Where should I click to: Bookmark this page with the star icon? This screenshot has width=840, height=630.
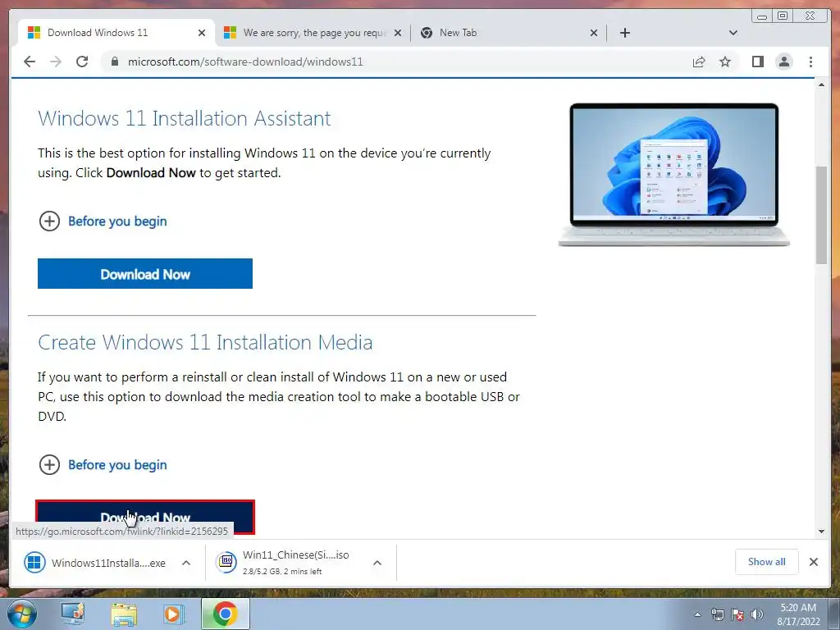pos(725,62)
